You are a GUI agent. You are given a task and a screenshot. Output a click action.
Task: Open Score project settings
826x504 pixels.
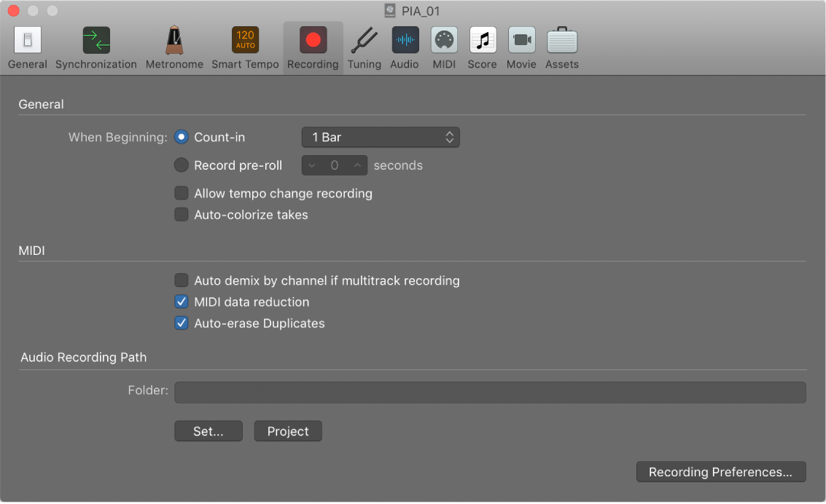[x=482, y=44]
